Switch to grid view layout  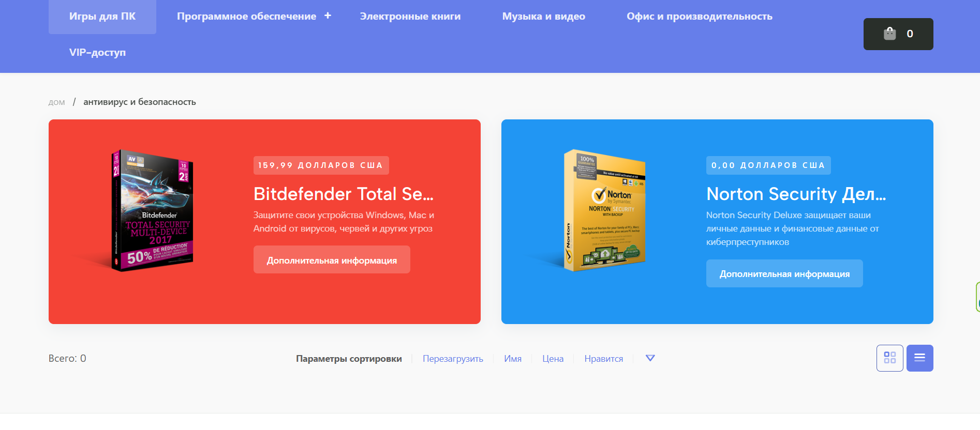(x=890, y=358)
